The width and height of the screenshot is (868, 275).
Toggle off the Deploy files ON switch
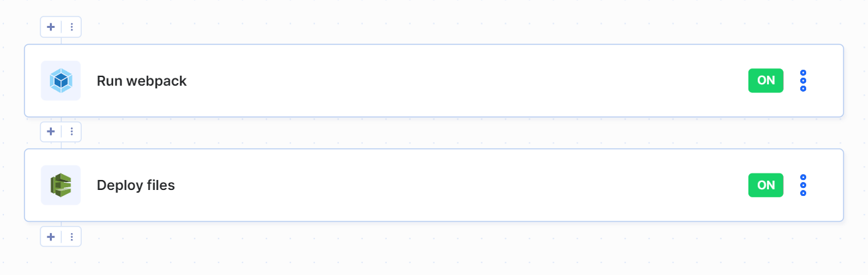tap(766, 185)
